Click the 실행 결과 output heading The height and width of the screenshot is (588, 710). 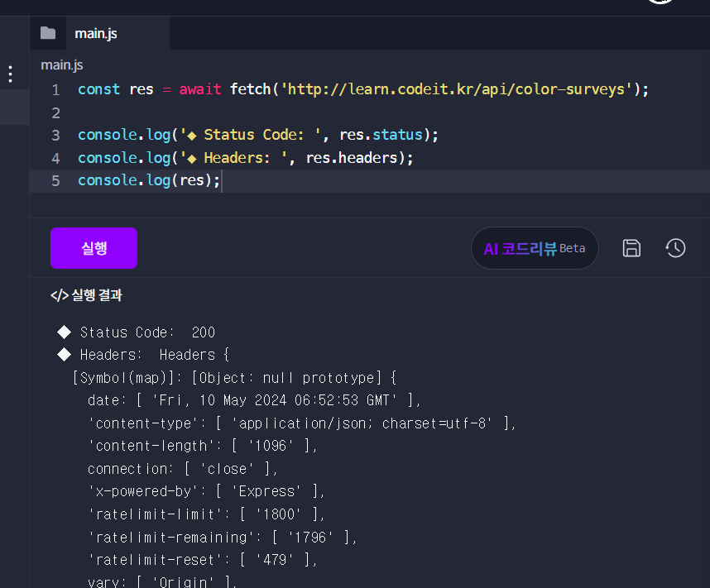86,295
